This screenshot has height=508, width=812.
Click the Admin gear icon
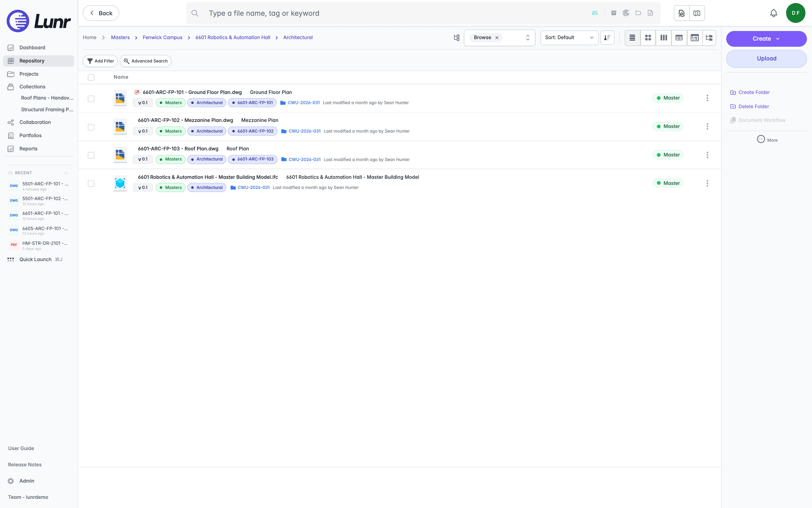pyautogui.click(x=11, y=481)
